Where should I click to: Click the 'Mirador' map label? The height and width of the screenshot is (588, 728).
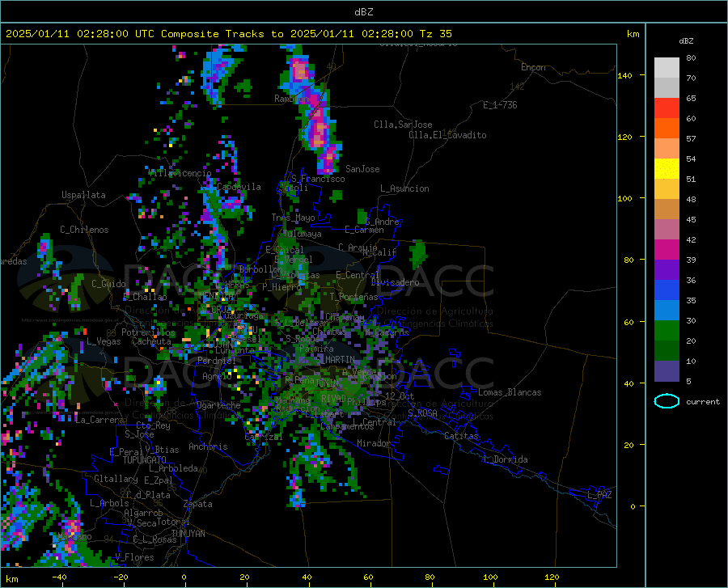[373, 443]
